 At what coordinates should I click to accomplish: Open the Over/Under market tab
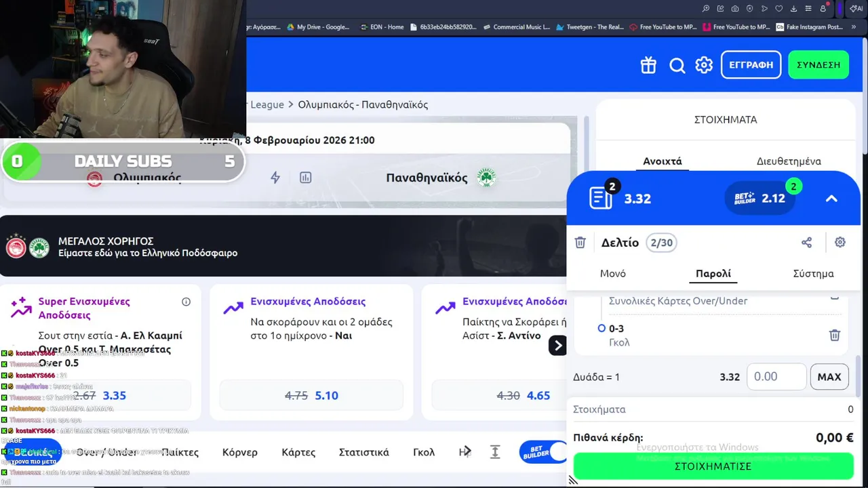(106, 452)
